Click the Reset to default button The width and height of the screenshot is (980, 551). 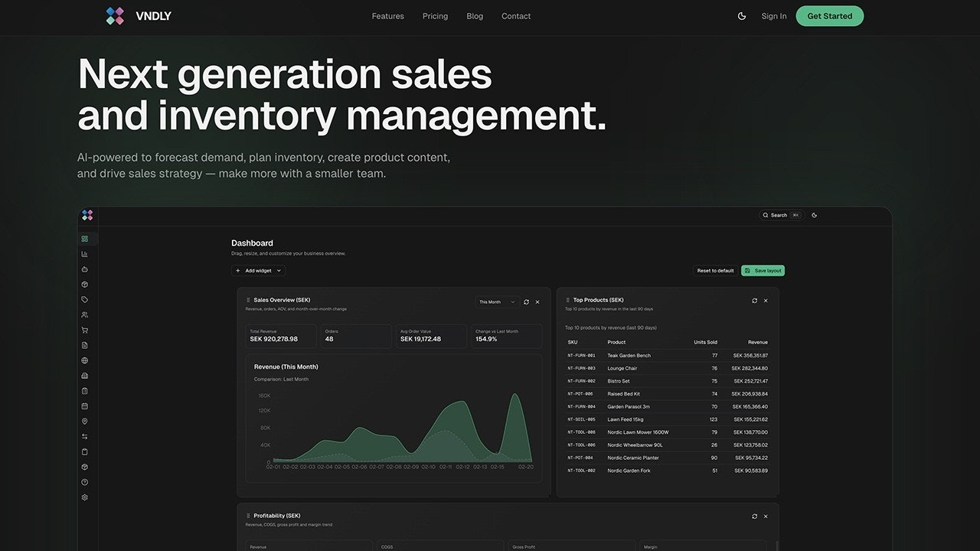(x=715, y=270)
